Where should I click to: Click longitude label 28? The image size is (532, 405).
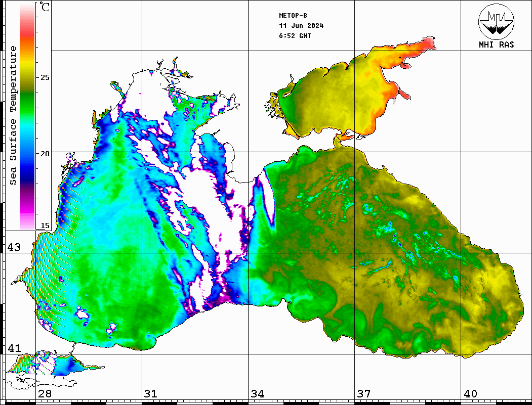pos(45,394)
